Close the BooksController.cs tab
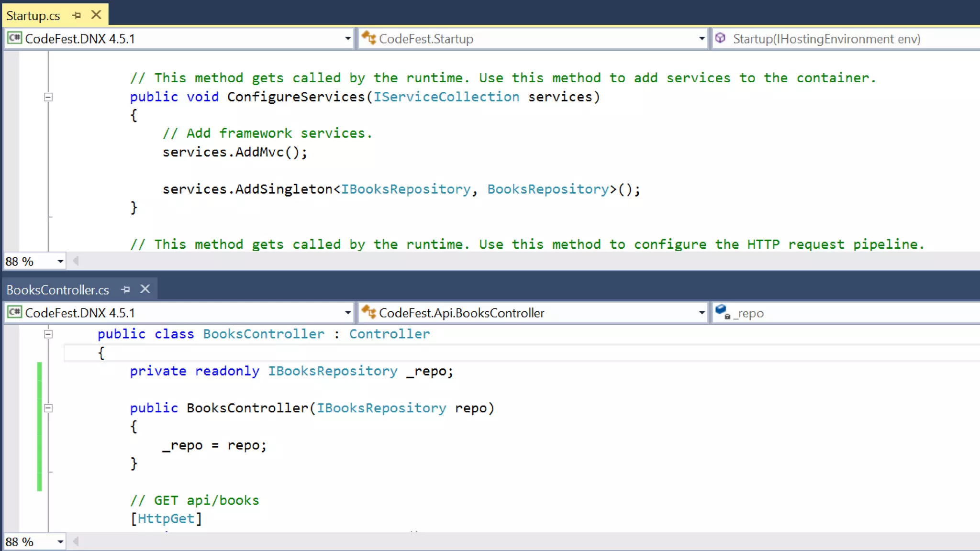This screenshot has height=551, width=980. [145, 289]
